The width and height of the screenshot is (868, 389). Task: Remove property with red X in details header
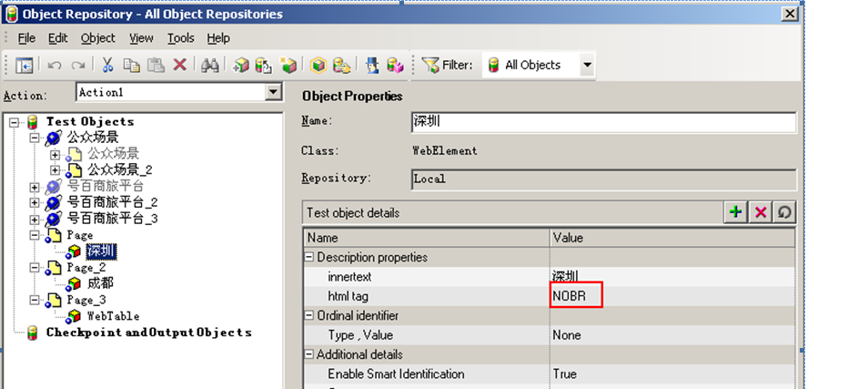click(761, 211)
